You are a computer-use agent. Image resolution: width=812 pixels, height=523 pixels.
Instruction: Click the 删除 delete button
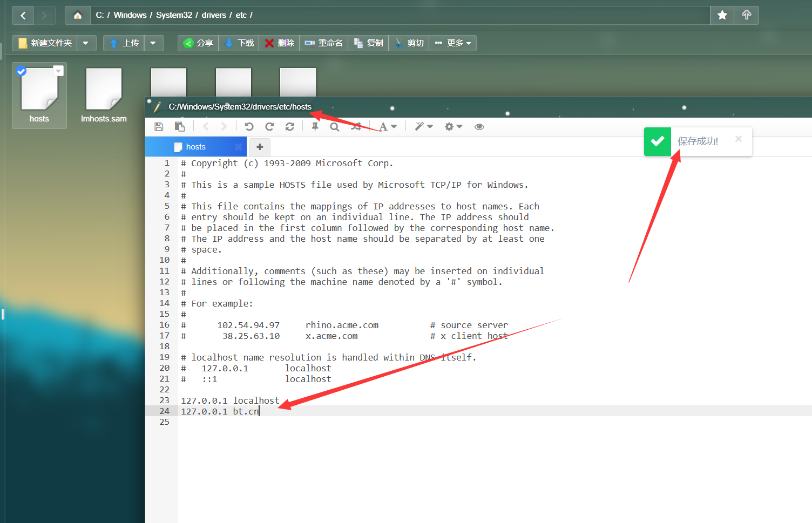(x=279, y=43)
